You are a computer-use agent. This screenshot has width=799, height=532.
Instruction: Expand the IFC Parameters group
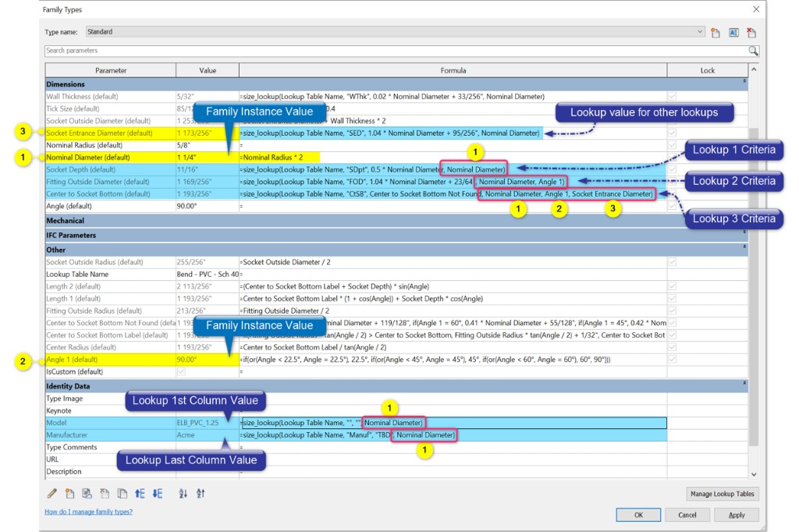coord(744,232)
